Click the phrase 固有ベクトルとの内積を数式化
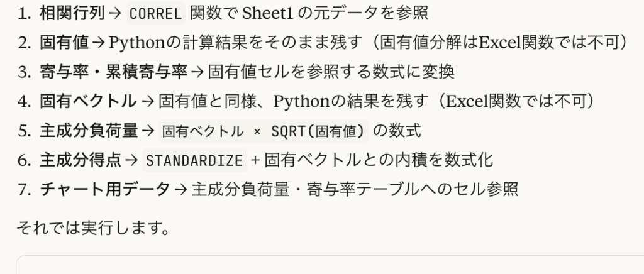 [x=379, y=160]
